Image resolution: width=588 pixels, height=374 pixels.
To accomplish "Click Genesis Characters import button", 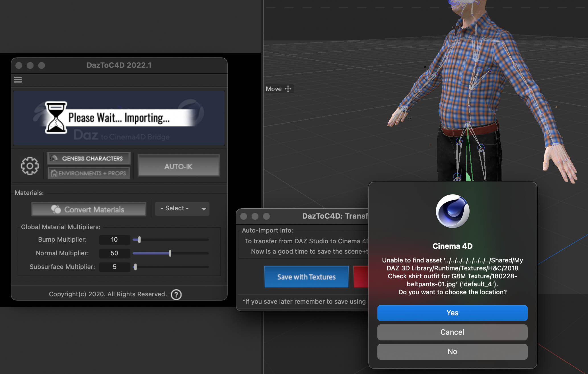I will point(89,158).
